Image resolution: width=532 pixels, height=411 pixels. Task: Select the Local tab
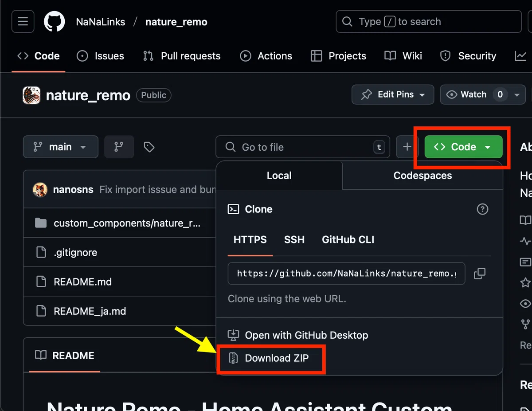pyautogui.click(x=279, y=176)
